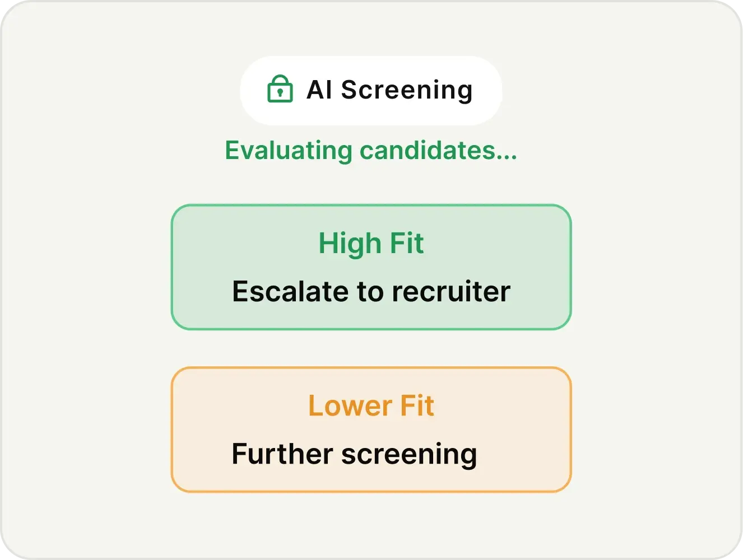
Task: Click the AI Screening label text
Action: [389, 90]
